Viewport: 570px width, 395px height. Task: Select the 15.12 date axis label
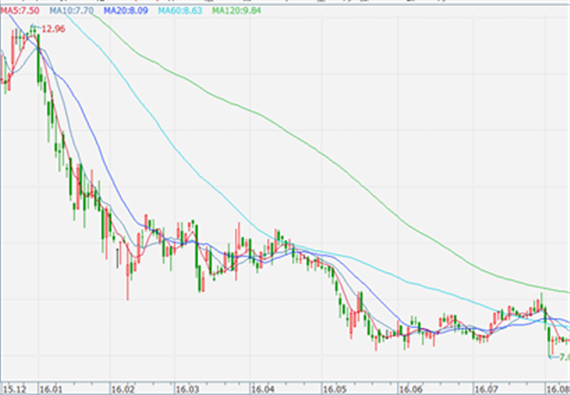tap(15, 390)
